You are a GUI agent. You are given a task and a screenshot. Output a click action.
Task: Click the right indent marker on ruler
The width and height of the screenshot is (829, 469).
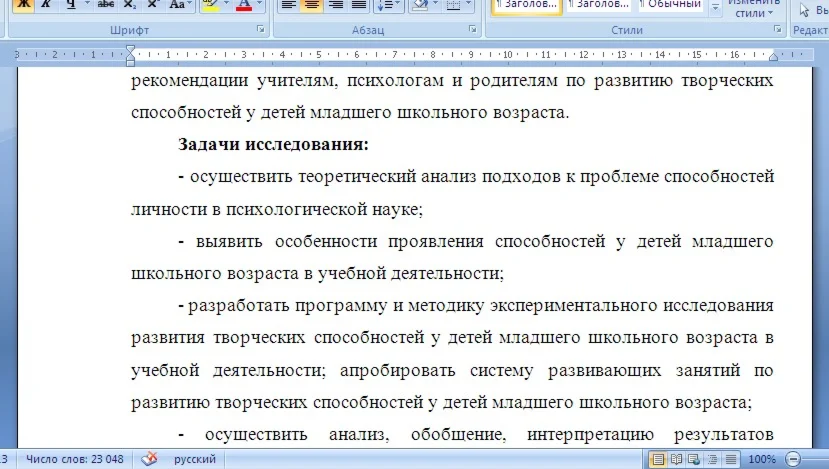coord(773,57)
